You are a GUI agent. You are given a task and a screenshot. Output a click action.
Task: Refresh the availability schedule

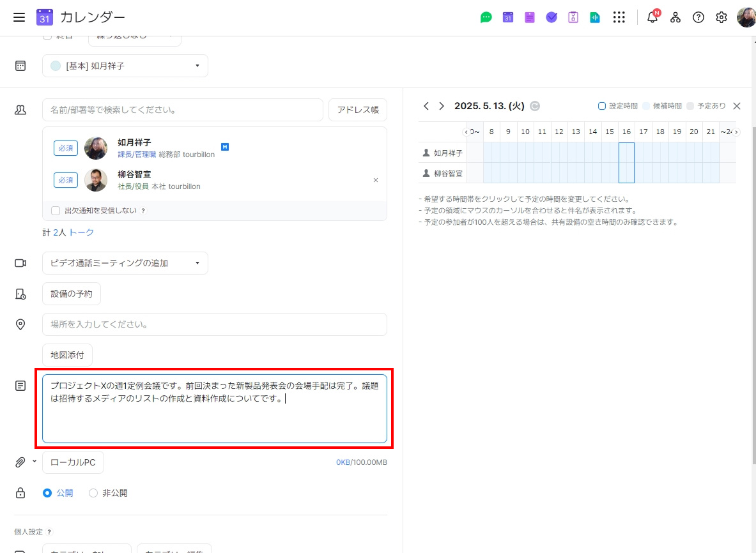535,106
